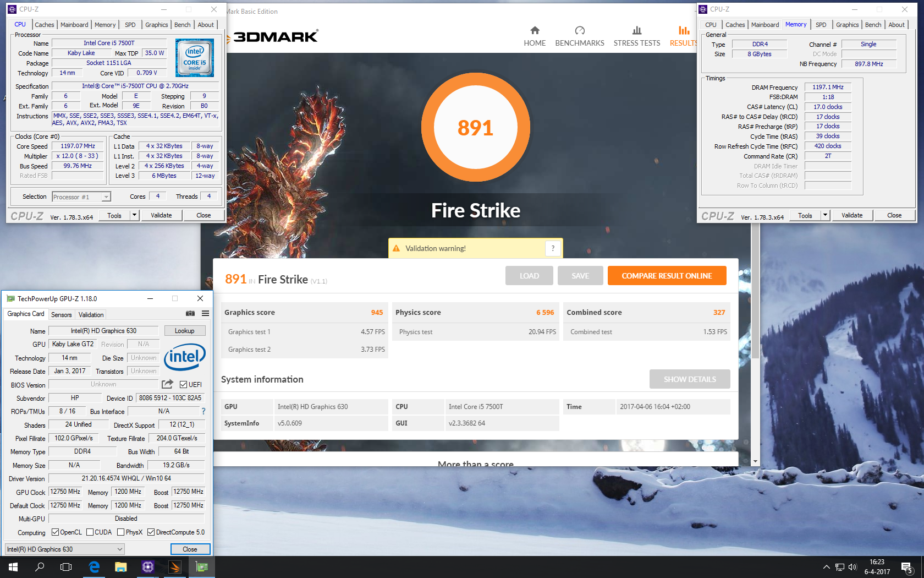Click the validation warning question mark
This screenshot has height=578, width=924.
click(553, 248)
